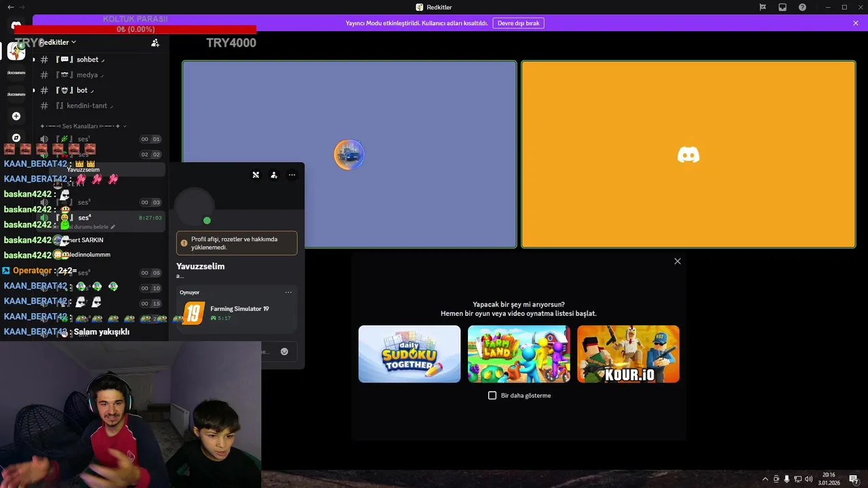Open the bot text channel
868x488 pixels.
click(x=100, y=90)
